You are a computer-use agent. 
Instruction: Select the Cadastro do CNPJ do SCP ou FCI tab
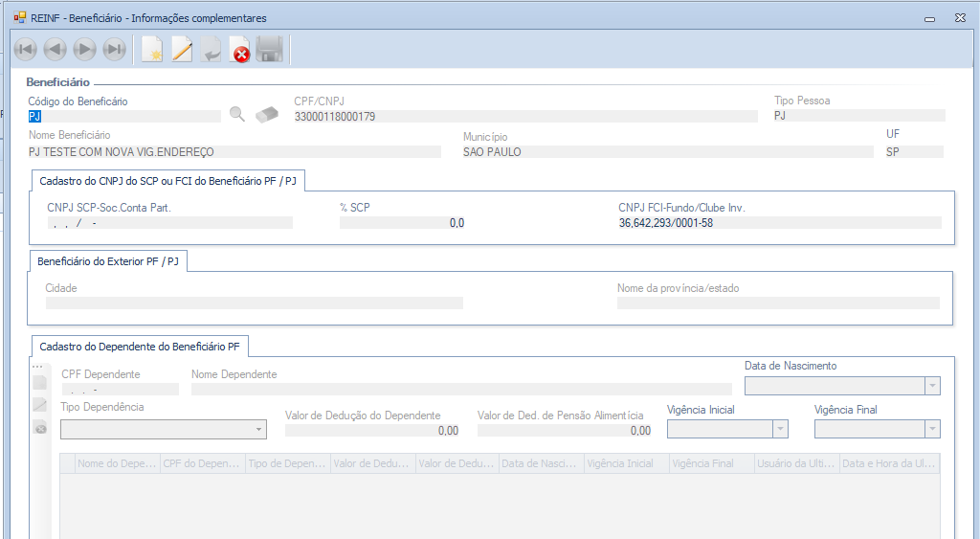click(168, 181)
